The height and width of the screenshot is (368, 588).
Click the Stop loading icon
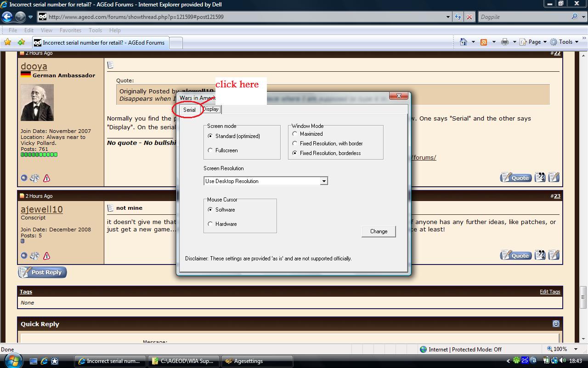(x=469, y=17)
